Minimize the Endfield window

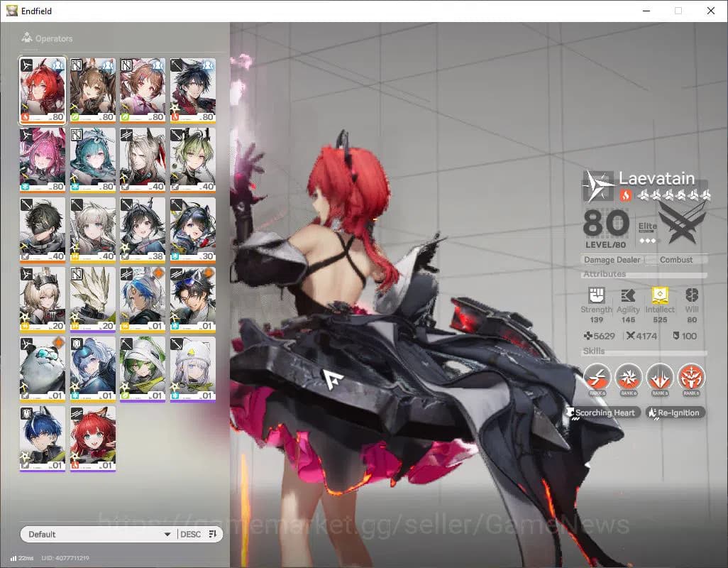click(646, 11)
